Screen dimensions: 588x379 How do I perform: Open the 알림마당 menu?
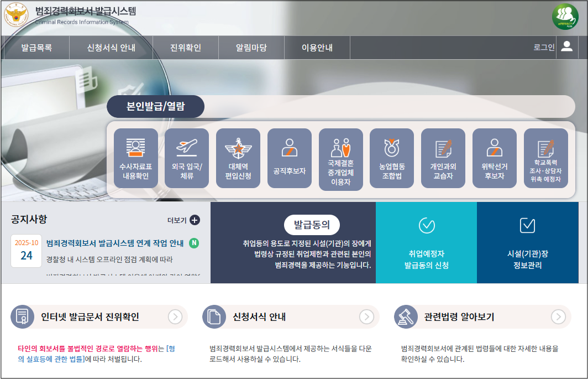(x=251, y=47)
